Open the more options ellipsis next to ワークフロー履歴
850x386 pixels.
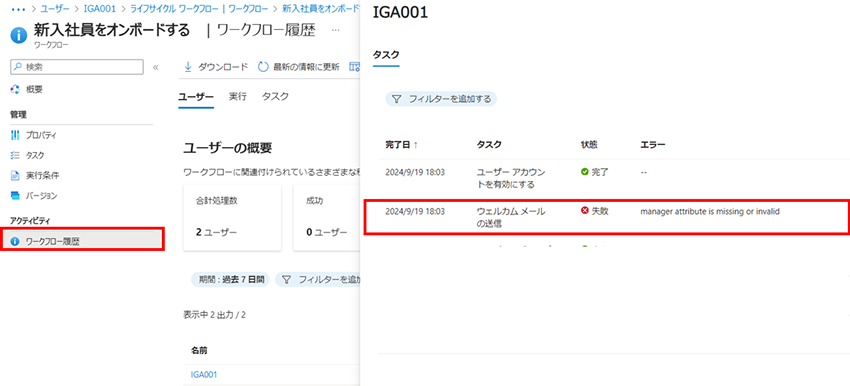[336, 30]
